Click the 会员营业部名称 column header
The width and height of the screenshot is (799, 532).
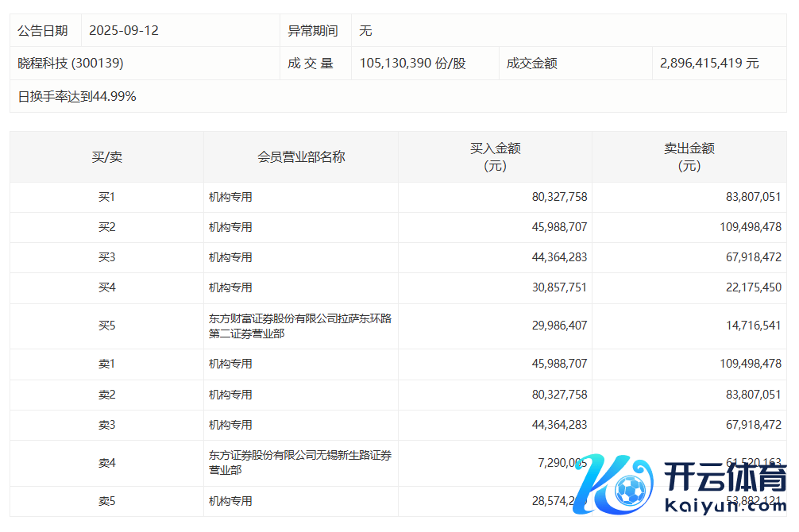[x=301, y=157]
